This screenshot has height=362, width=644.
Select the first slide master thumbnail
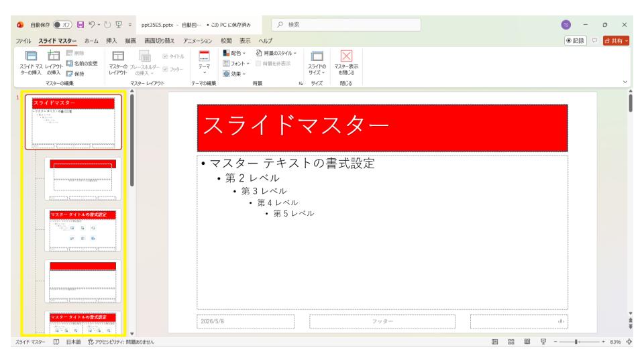point(73,122)
